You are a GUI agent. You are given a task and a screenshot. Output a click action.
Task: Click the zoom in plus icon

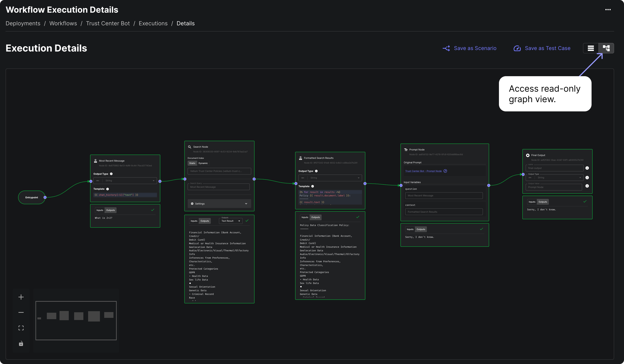pos(21,297)
